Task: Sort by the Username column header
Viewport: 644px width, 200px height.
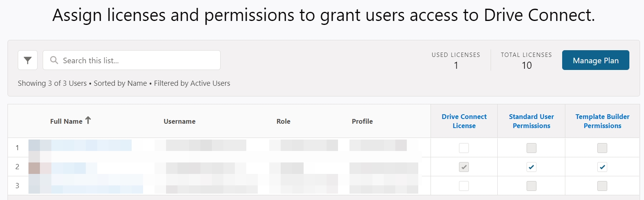Action: pyautogui.click(x=179, y=121)
